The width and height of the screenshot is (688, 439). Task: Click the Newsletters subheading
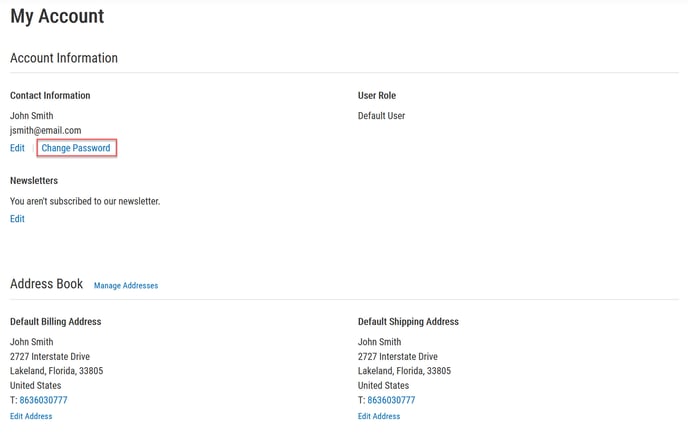pos(34,181)
